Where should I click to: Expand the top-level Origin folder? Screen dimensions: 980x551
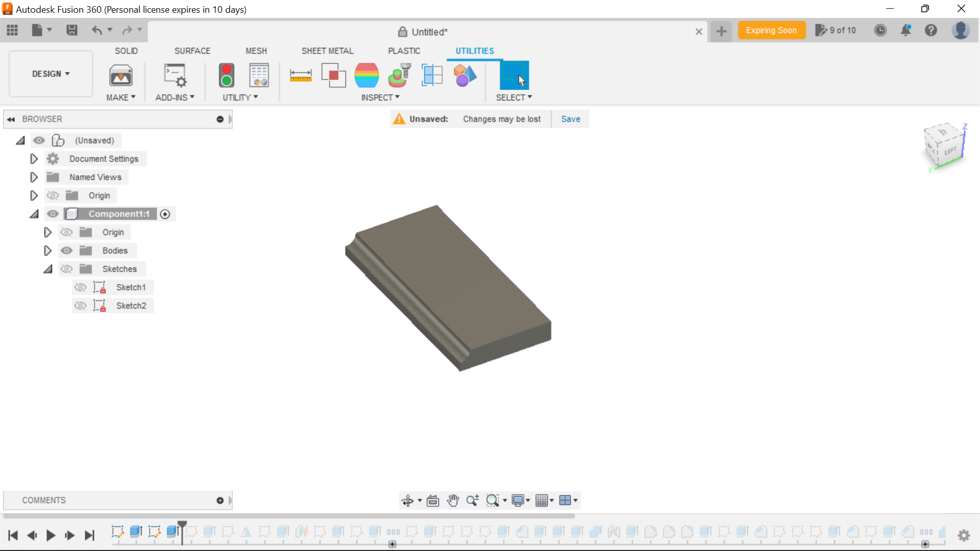coord(34,195)
